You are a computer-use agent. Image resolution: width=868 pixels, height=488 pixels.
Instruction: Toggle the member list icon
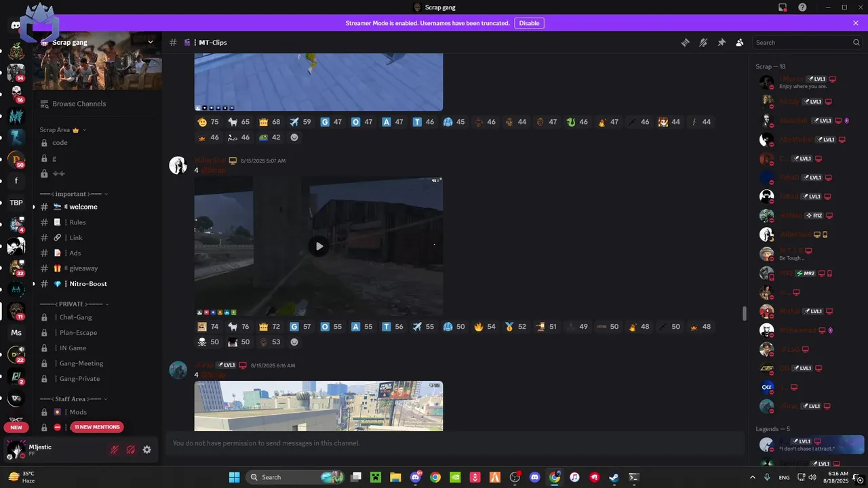[740, 42]
